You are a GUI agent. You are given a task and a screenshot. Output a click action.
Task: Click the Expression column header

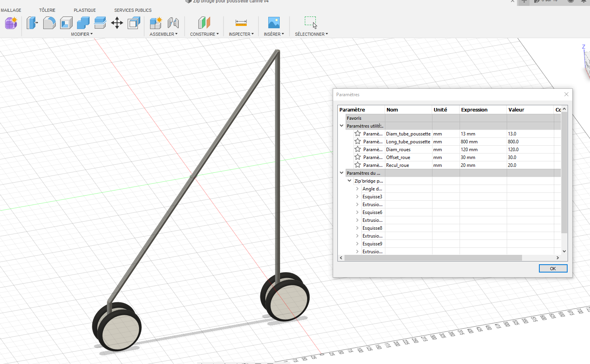(x=483, y=110)
